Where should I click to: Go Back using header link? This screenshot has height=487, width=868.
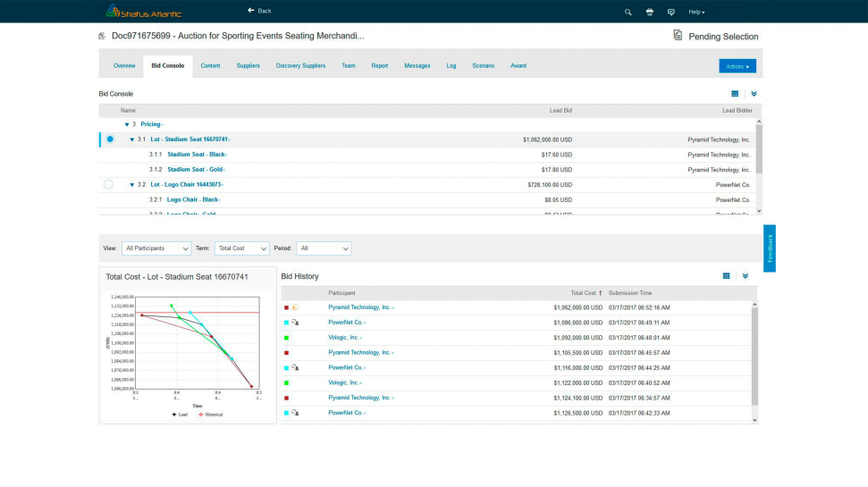click(259, 11)
